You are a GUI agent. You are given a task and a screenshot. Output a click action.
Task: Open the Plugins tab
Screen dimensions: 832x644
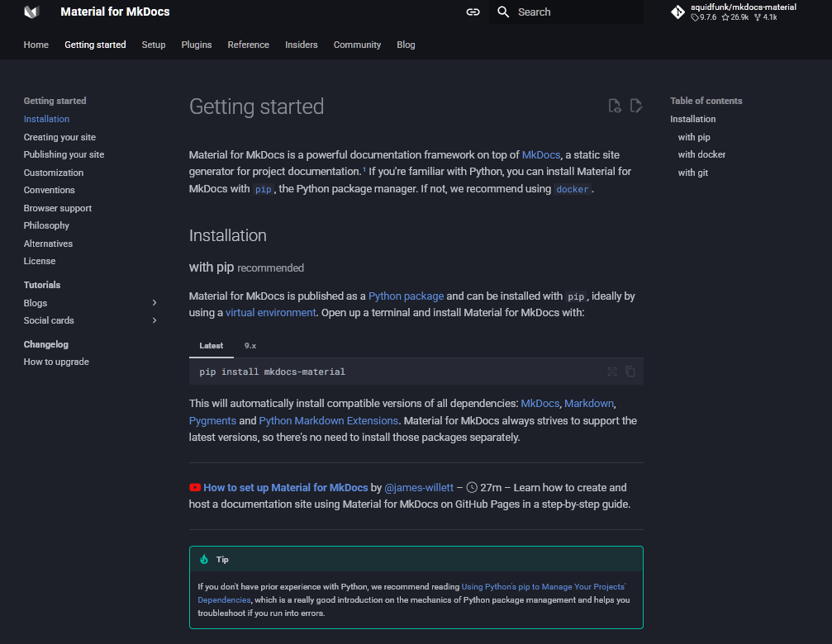(197, 45)
